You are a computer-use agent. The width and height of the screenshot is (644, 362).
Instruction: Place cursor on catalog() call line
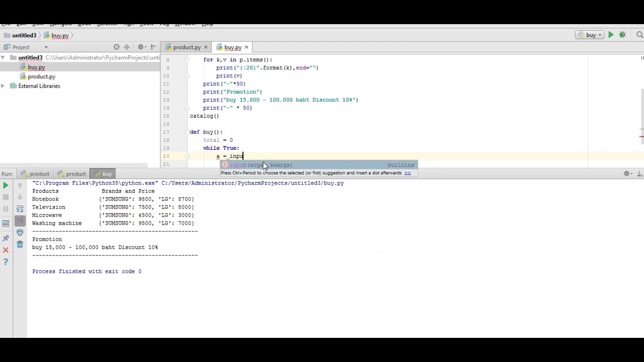[x=204, y=116]
